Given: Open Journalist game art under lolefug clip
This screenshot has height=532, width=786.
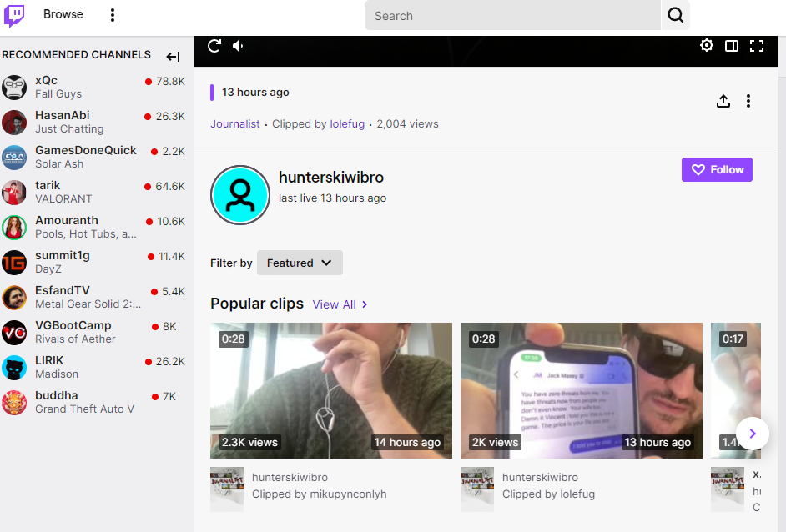Looking at the screenshot, I should 477,489.
